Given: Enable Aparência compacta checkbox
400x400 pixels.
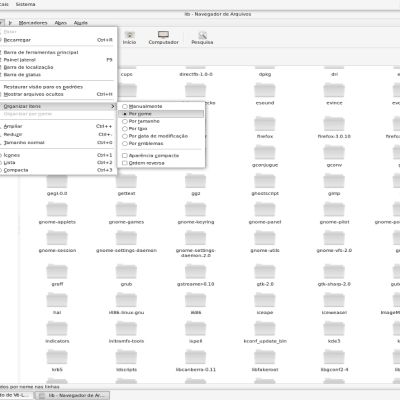Looking at the screenshot, I should point(161,156).
